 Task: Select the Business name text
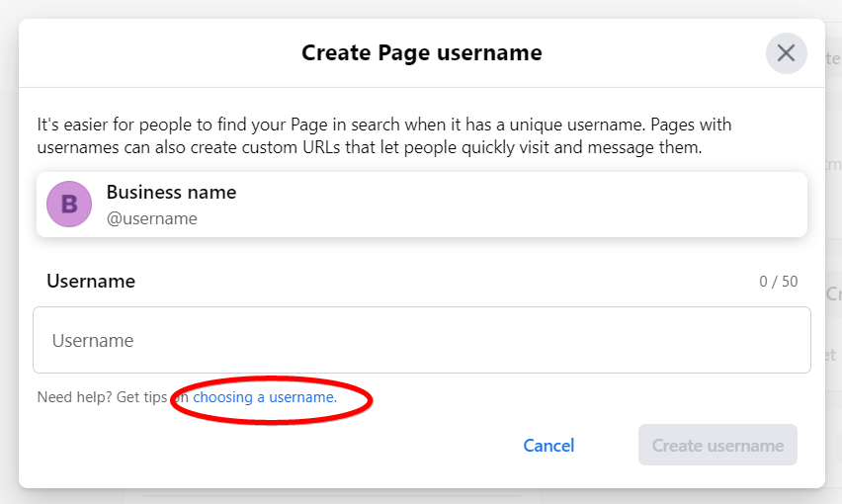point(171,192)
